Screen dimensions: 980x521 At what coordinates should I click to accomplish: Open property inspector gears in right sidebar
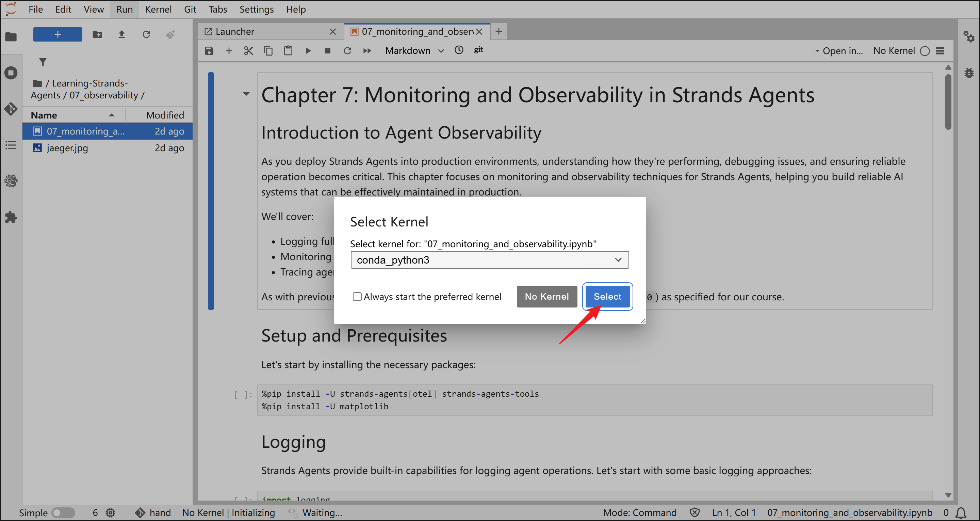tap(968, 36)
